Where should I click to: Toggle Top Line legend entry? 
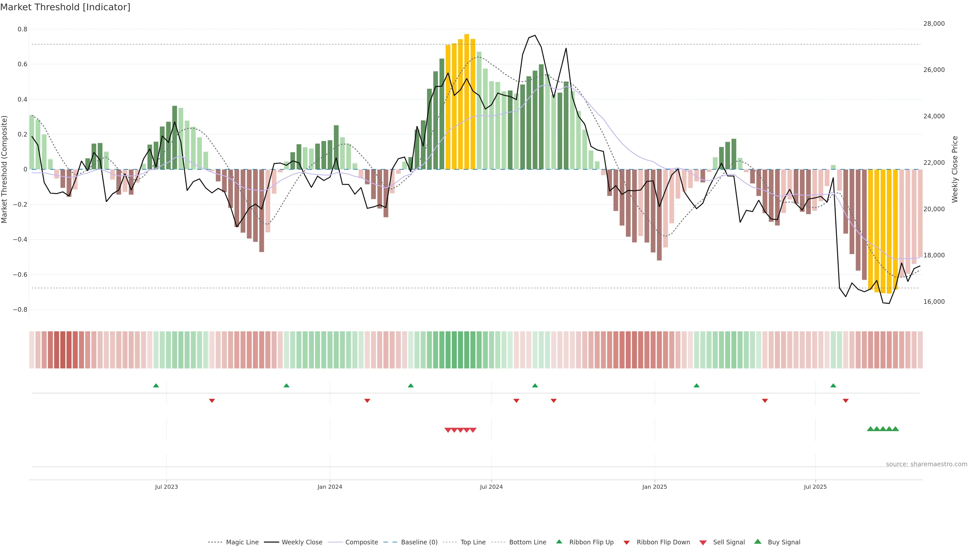coord(473,542)
